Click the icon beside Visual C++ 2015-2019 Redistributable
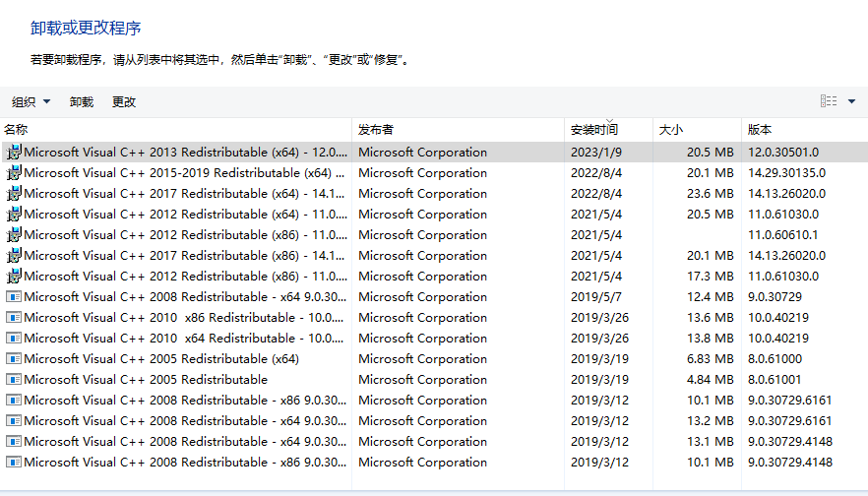 pos(14,173)
